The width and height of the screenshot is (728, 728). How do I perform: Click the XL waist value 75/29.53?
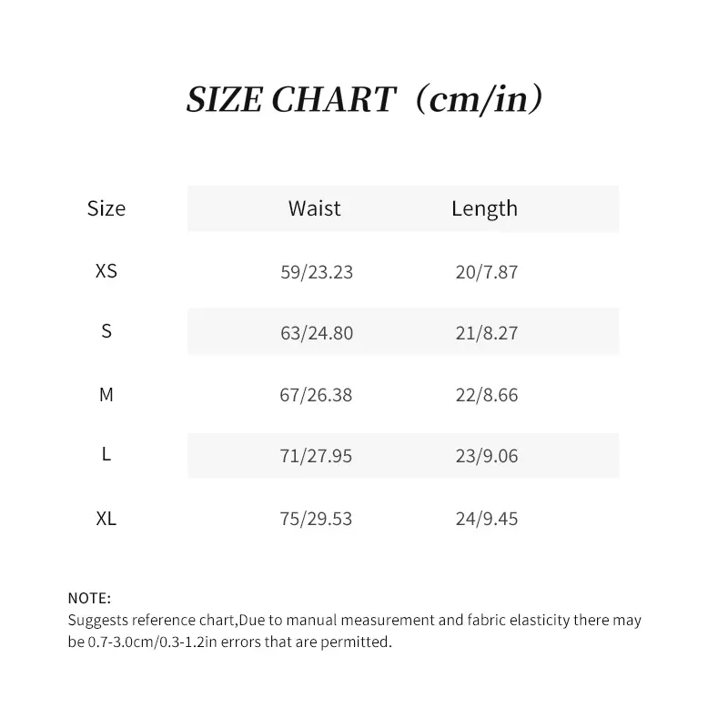tap(317, 520)
